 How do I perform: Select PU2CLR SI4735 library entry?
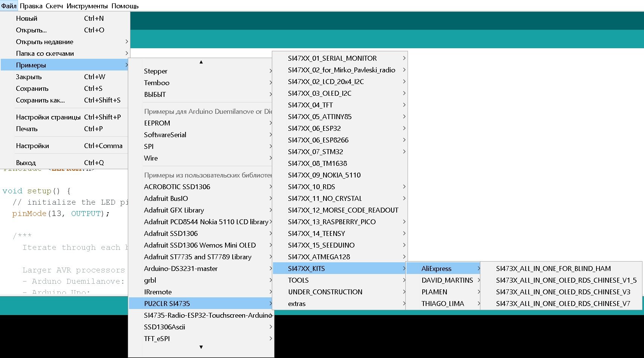point(201,304)
